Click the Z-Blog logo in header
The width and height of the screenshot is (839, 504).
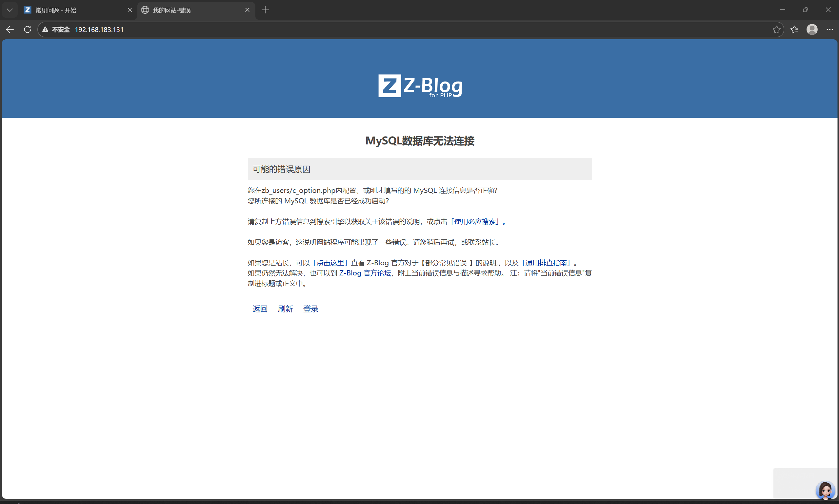click(x=420, y=86)
